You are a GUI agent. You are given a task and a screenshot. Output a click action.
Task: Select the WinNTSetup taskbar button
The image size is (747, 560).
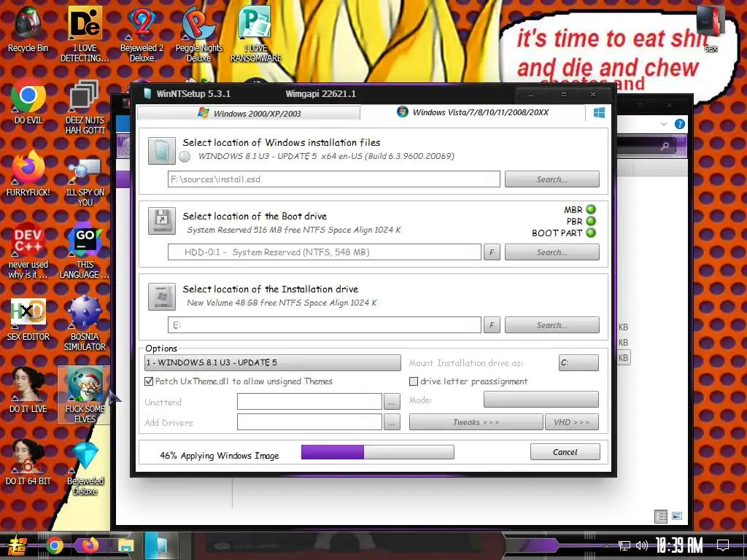[x=161, y=545]
